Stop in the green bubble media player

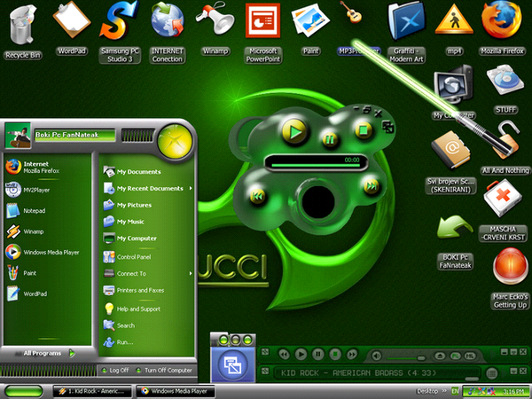(x=363, y=130)
